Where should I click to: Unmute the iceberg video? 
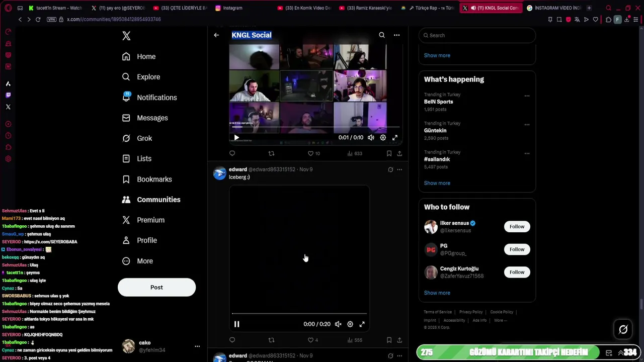coord(338,324)
